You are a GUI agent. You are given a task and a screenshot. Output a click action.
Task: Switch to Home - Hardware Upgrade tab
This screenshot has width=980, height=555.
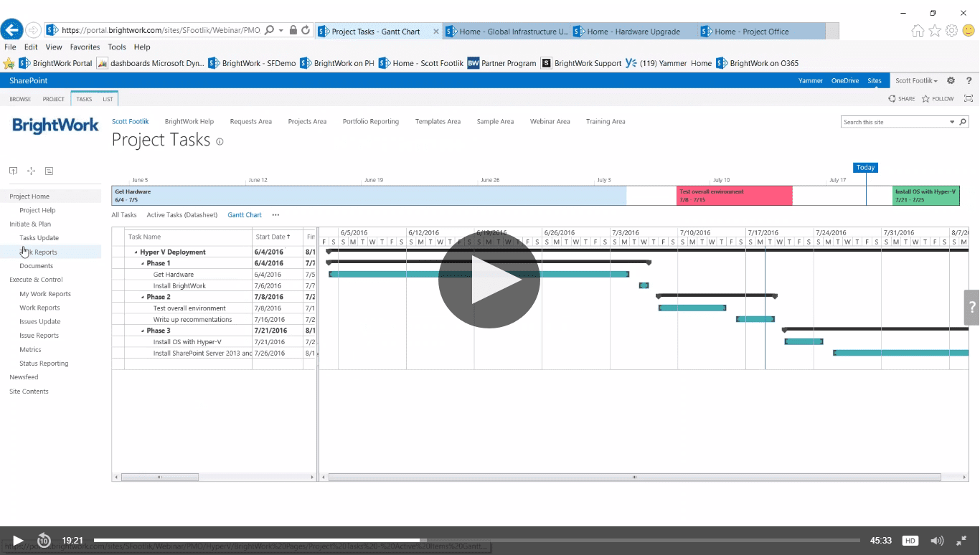(632, 32)
